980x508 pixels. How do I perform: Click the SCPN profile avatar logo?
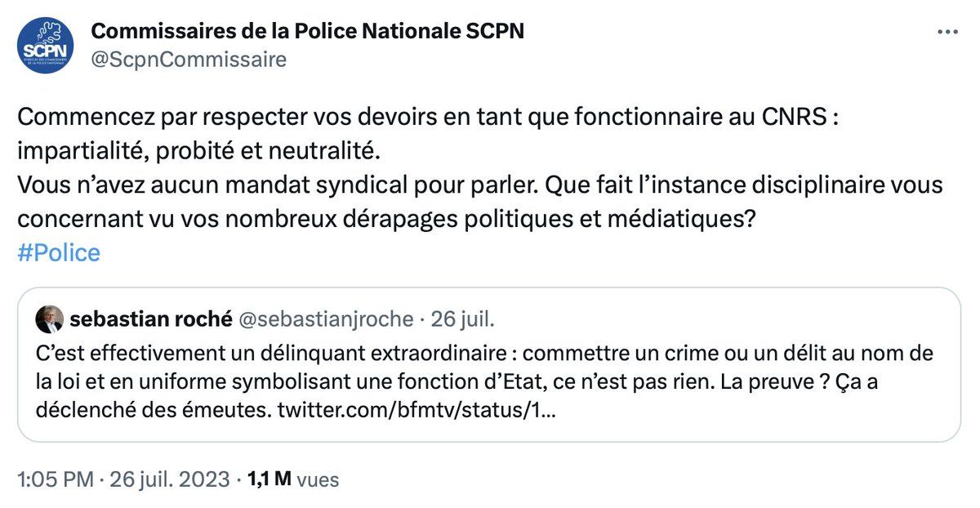tap(46, 45)
